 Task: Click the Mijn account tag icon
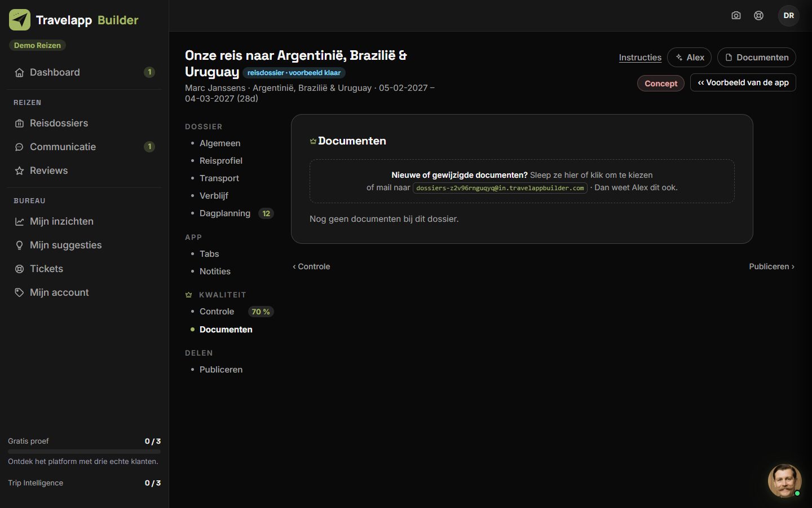pos(19,292)
